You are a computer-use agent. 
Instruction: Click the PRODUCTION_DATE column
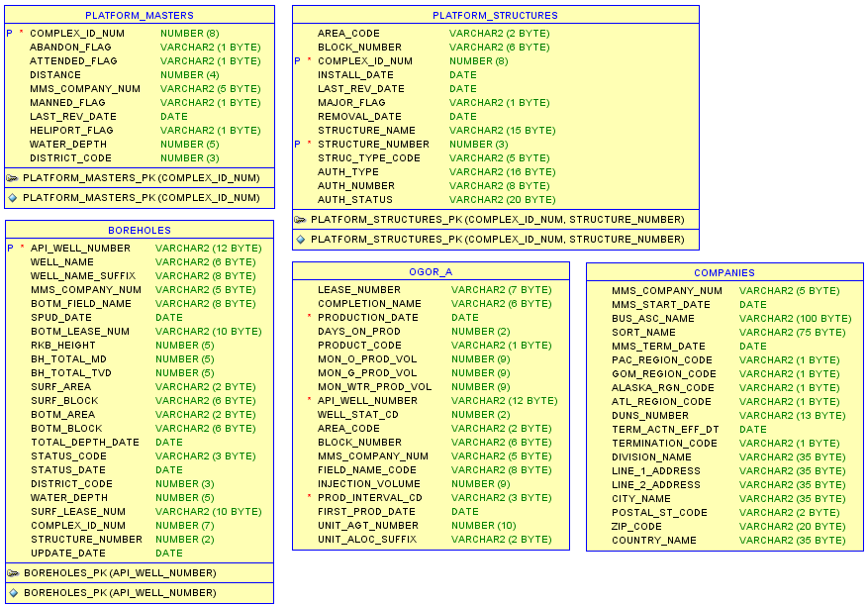click(368, 318)
